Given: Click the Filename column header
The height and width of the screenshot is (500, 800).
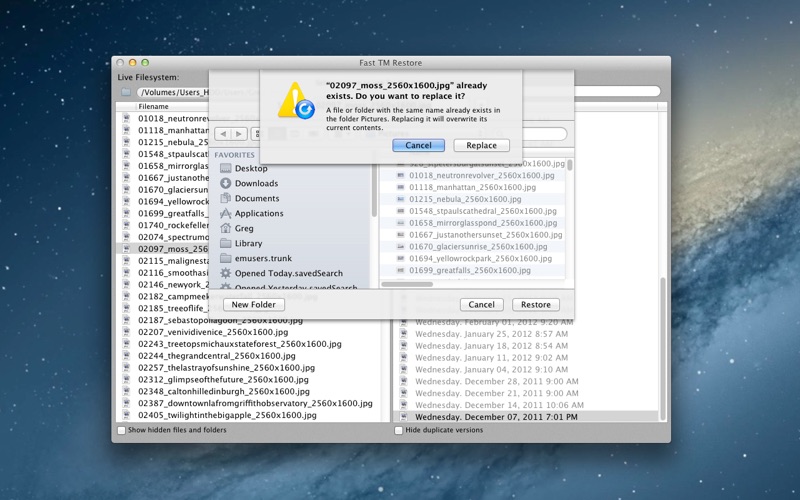Looking at the screenshot, I should pyautogui.click(x=153, y=107).
